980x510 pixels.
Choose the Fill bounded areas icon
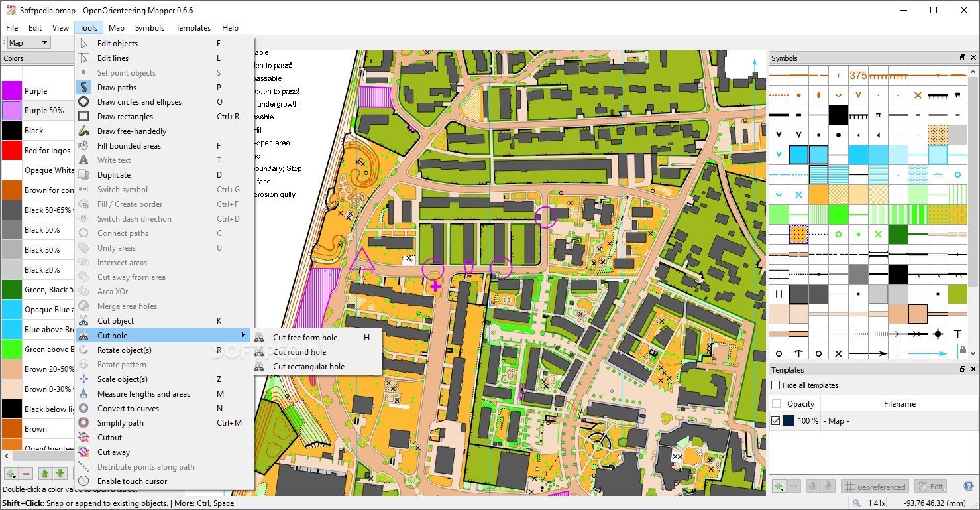tap(83, 146)
